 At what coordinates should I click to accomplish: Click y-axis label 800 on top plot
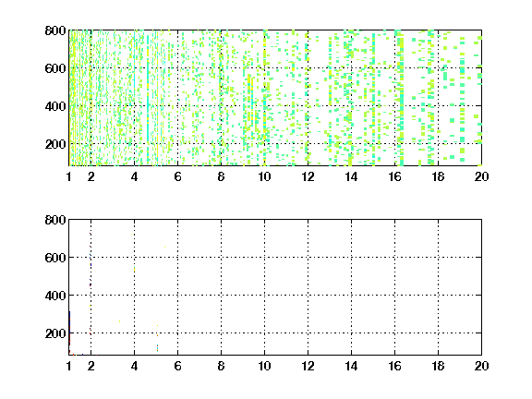coord(55,30)
